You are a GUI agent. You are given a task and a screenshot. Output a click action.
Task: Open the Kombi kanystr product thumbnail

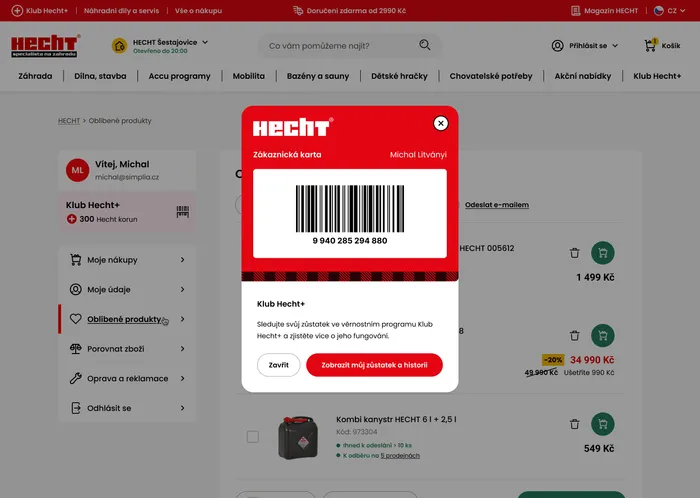click(x=298, y=437)
